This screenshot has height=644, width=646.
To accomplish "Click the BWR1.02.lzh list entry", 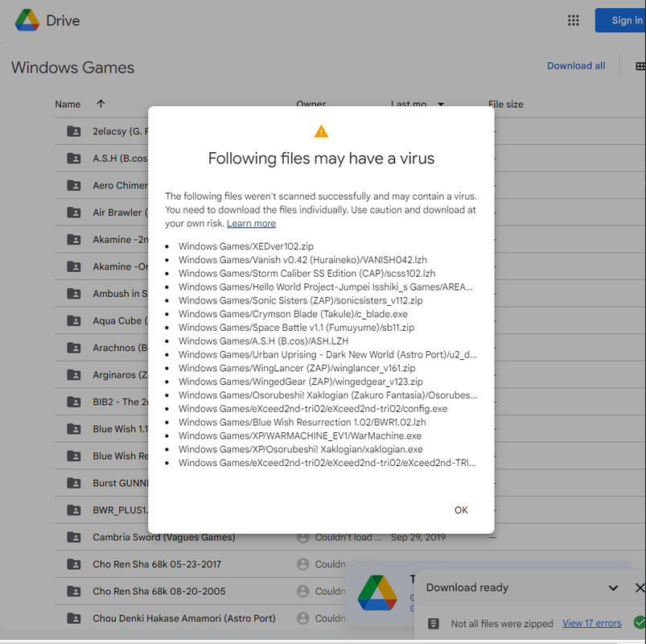I will (302, 422).
